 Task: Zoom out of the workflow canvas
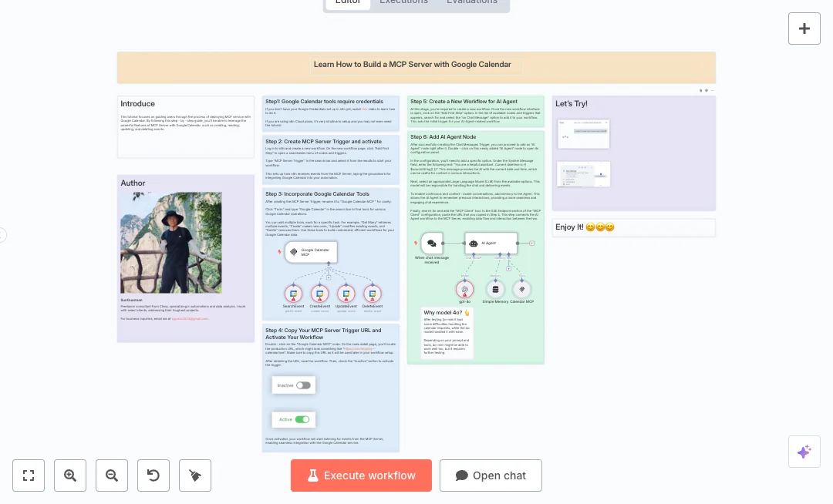[x=112, y=475]
